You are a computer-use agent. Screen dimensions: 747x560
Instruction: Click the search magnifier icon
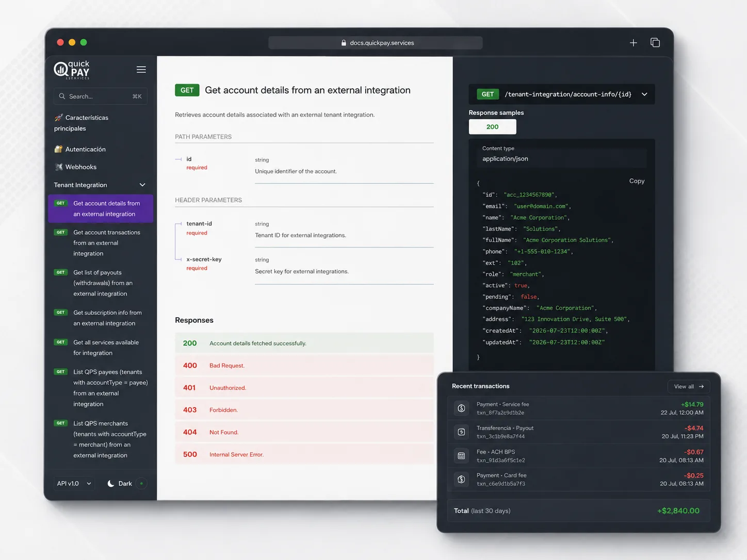tap(62, 96)
